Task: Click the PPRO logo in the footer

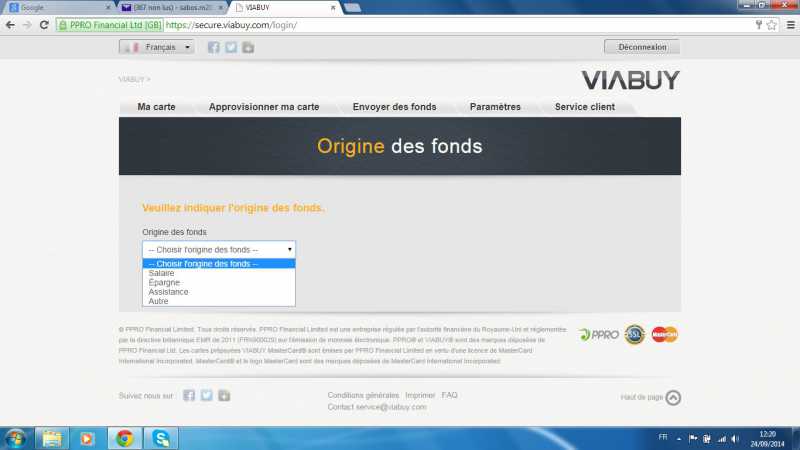Action: [599, 335]
